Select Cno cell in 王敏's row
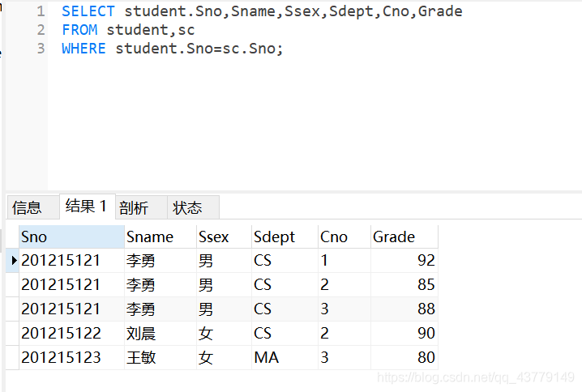 pyautogui.click(x=344, y=357)
